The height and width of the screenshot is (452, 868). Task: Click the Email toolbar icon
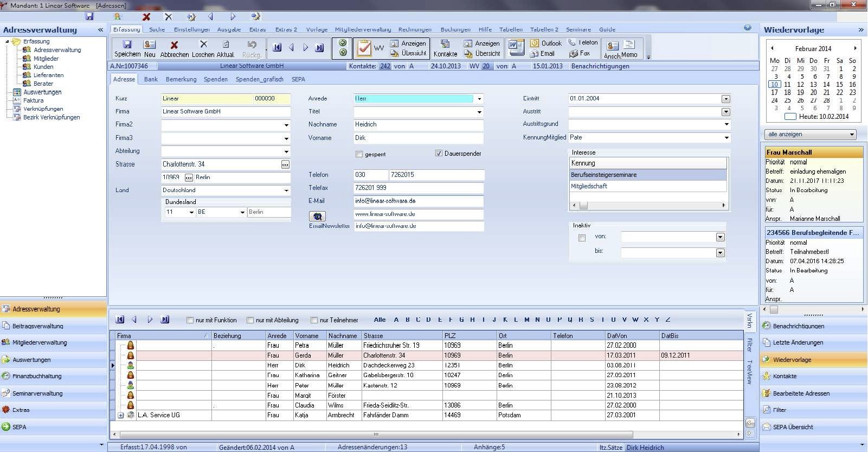[542, 54]
